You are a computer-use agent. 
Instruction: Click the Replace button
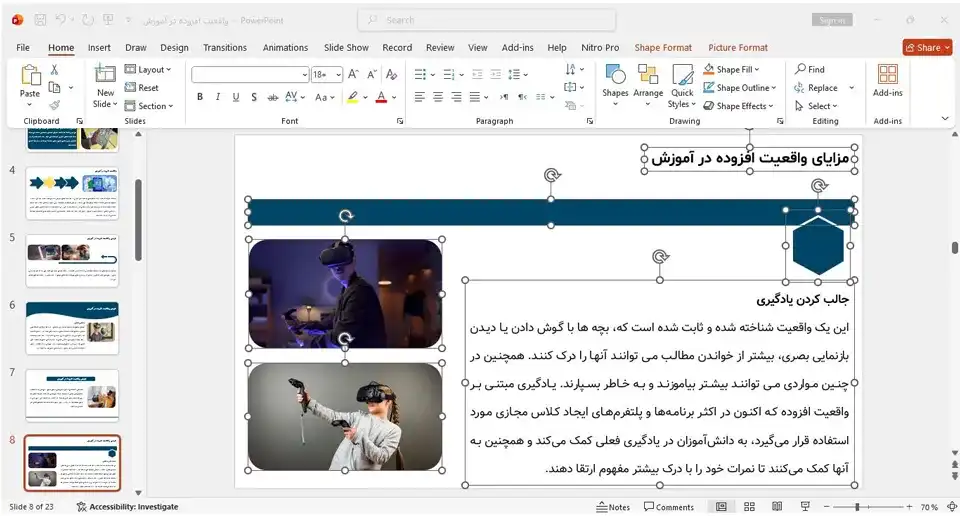816,88
